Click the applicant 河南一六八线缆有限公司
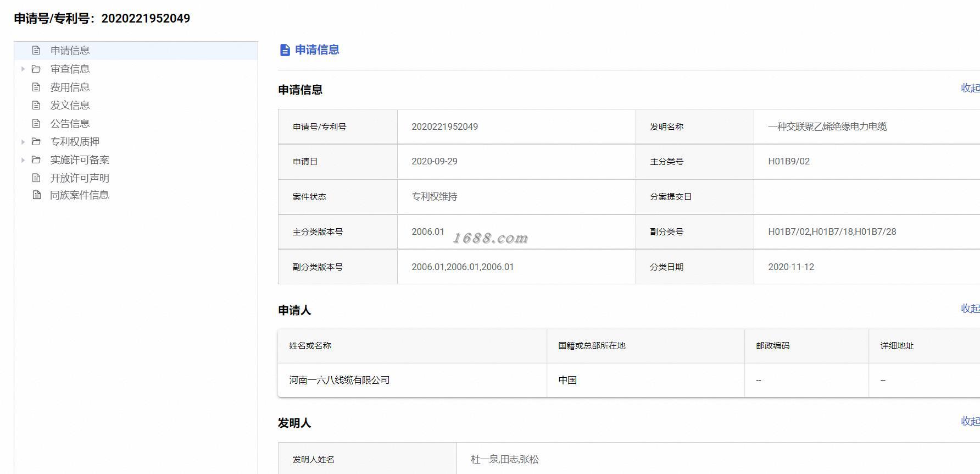Image resolution: width=980 pixels, height=474 pixels. coord(339,380)
